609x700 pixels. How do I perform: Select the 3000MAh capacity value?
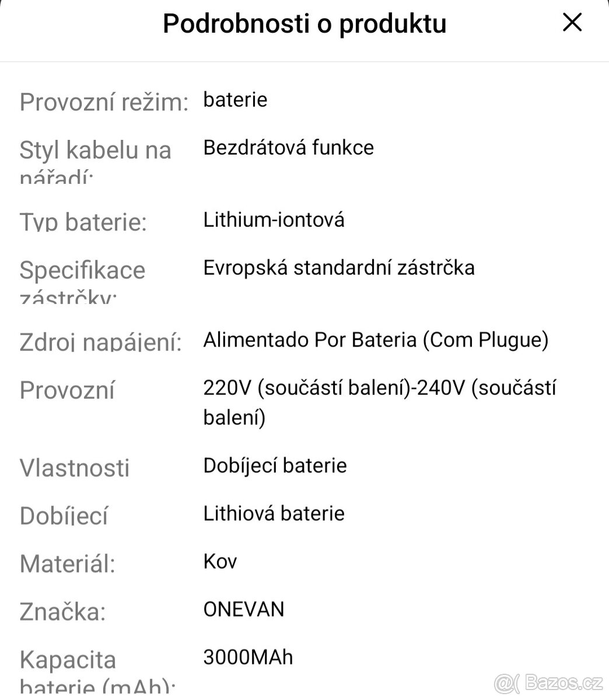point(248,657)
